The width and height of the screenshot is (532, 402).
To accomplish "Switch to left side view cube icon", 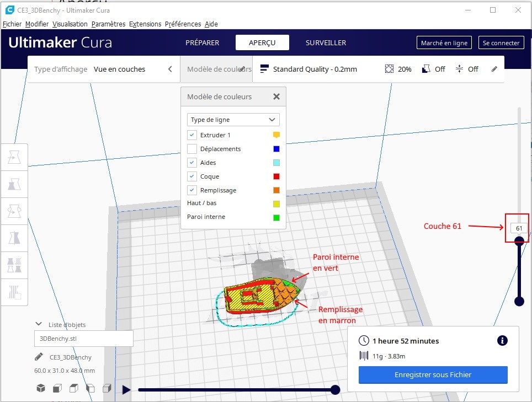I will pos(91,388).
